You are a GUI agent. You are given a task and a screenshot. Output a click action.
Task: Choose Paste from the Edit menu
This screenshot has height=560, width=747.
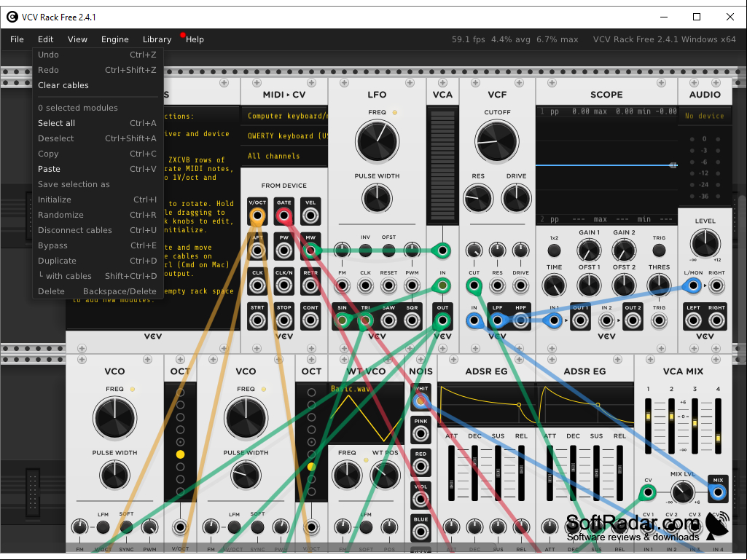98,169
